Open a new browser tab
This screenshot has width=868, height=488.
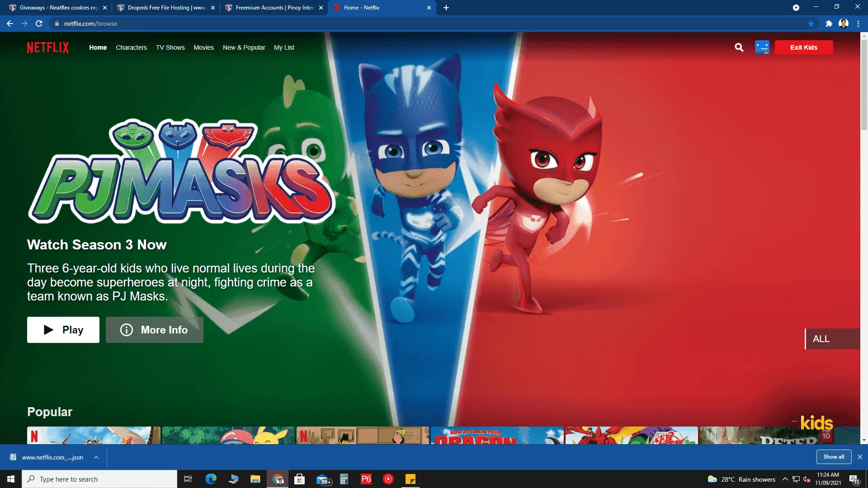click(x=446, y=8)
